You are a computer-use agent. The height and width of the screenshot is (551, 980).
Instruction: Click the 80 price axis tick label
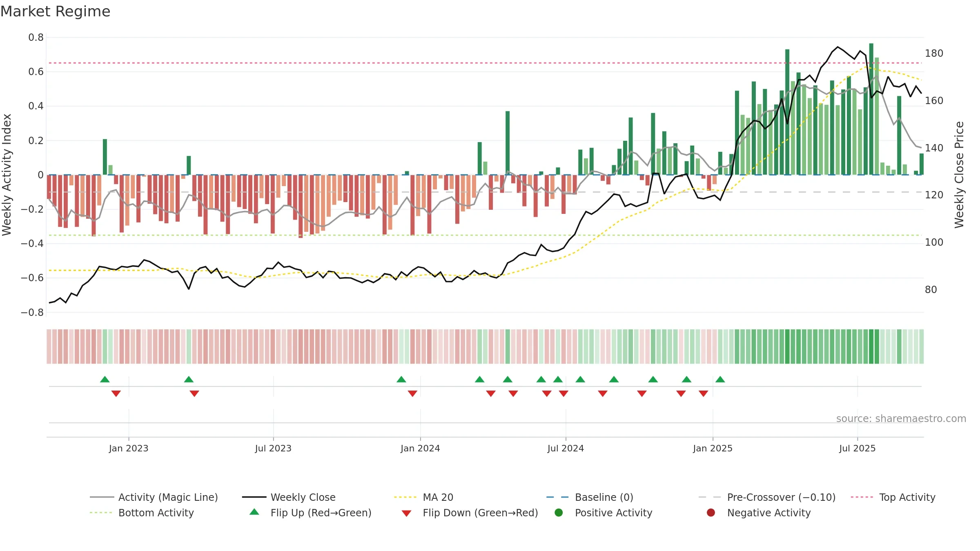[x=931, y=290]
